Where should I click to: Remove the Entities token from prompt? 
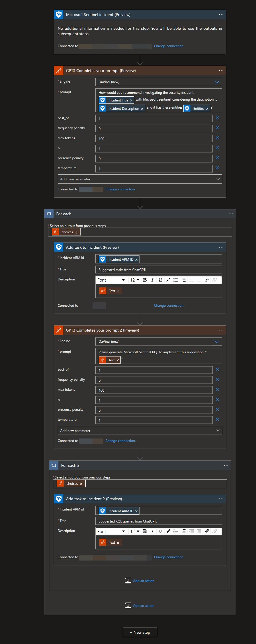pos(207,109)
